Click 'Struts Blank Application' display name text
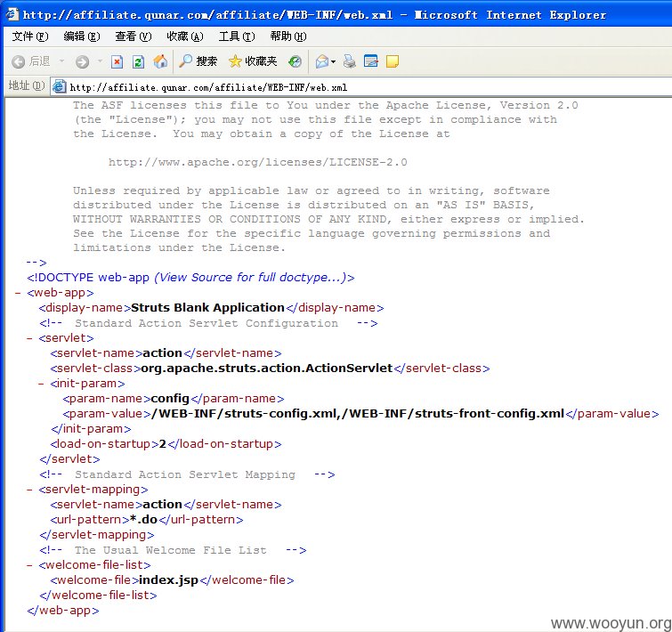Screen dimensions: 672x632 [x=208, y=308]
